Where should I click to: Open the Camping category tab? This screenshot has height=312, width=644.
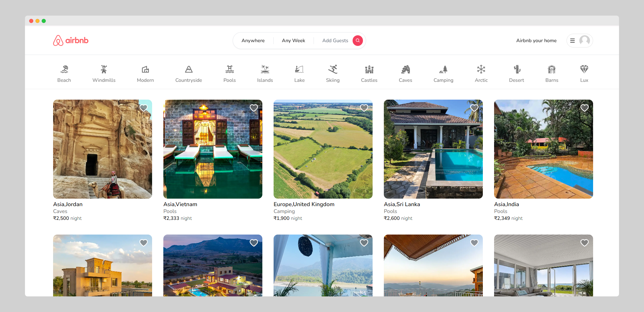443,73
